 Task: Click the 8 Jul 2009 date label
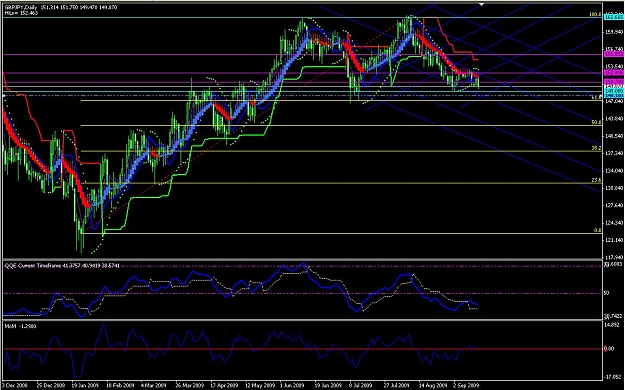[361, 386]
